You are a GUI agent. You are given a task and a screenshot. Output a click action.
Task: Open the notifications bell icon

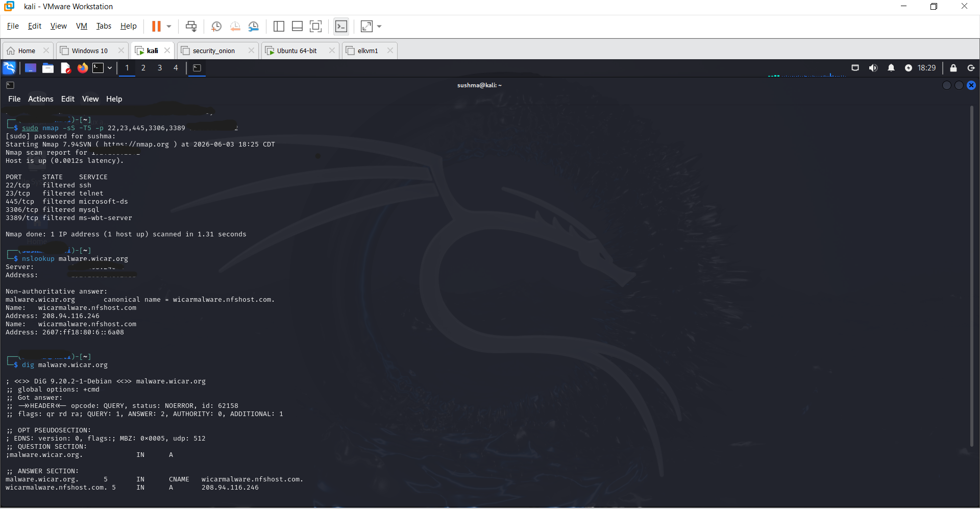pos(891,68)
